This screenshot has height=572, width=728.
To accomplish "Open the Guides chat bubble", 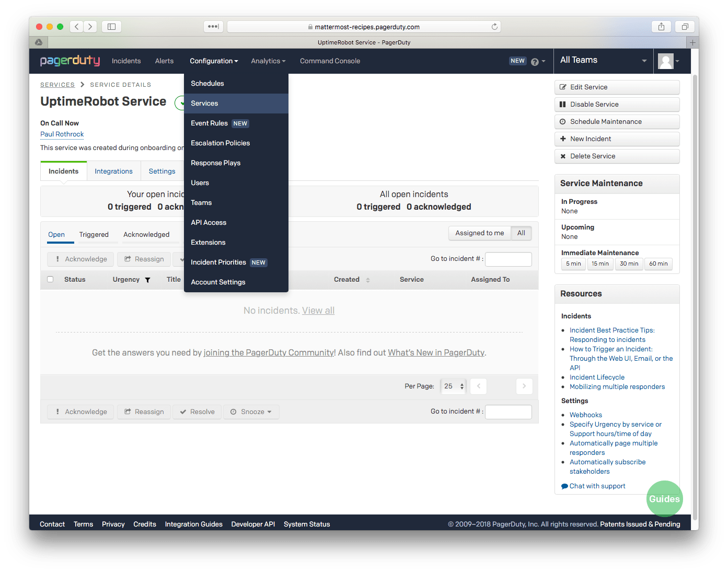I will 664,499.
